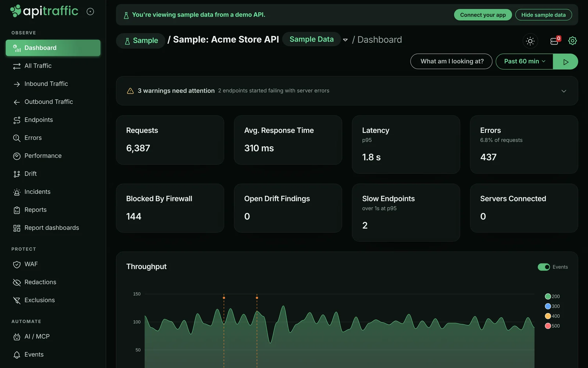Viewport: 588px width, 368px height.
Task: Collapse sidebar with the circle icon
Action: click(x=90, y=12)
